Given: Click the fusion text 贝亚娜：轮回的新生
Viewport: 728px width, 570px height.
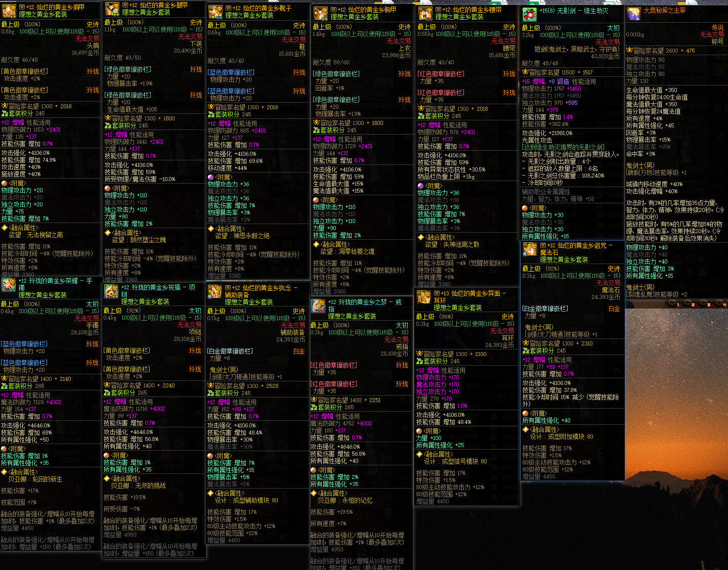Looking at the screenshot, I should click(35, 479).
